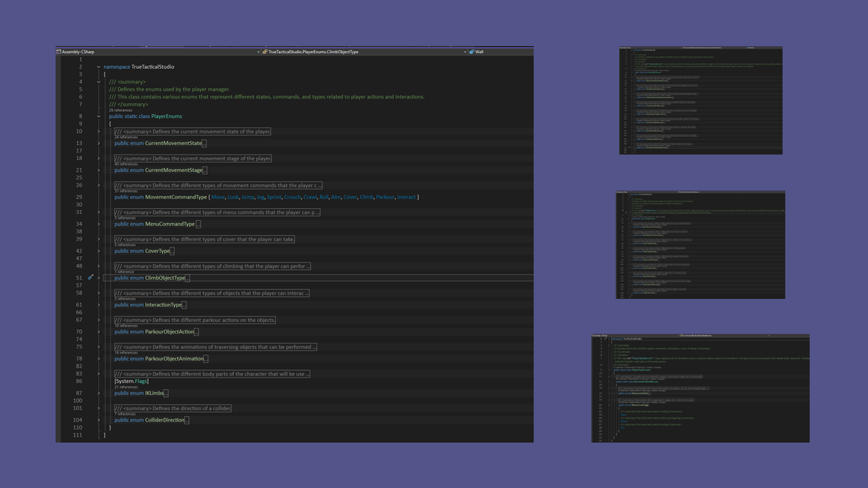Click the ellipsis box after ColliderDirection

(x=187, y=420)
